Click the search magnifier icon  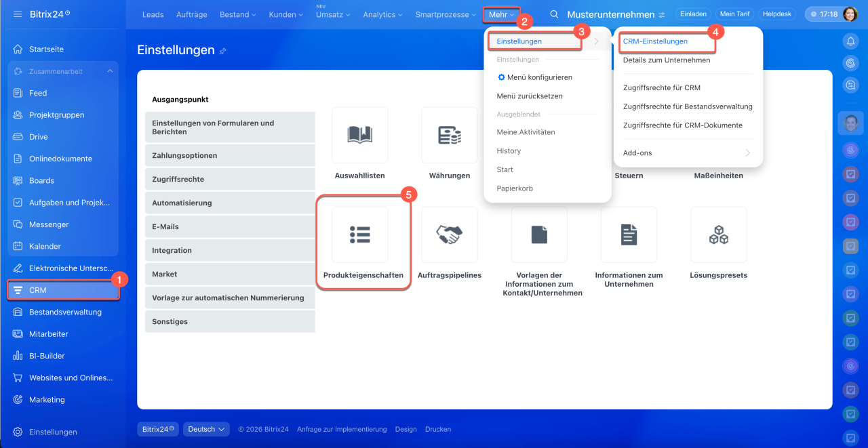tap(554, 14)
